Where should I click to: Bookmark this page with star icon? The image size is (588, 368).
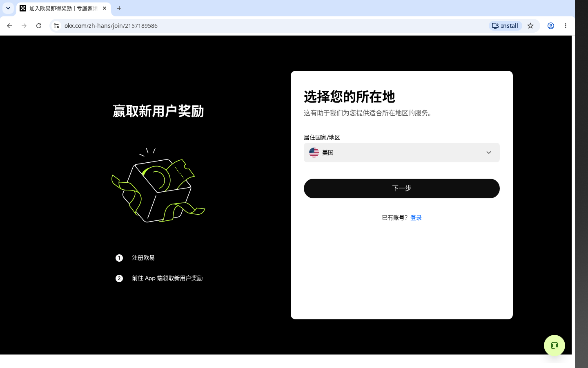click(x=530, y=26)
